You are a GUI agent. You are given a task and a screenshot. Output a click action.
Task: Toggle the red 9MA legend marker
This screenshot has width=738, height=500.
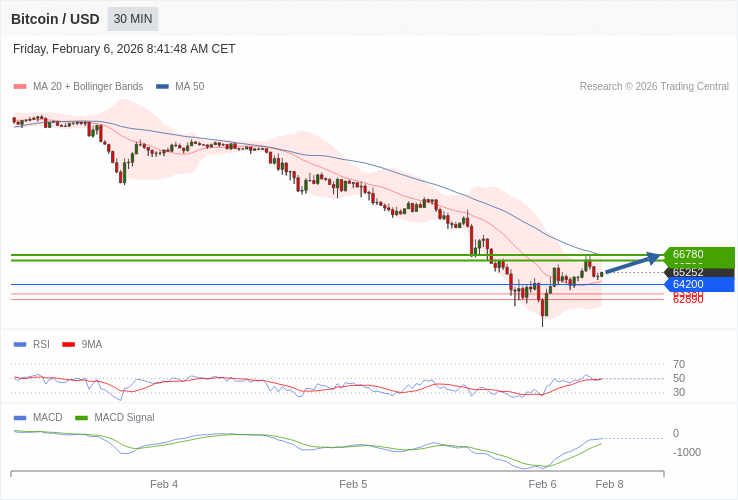(x=69, y=345)
